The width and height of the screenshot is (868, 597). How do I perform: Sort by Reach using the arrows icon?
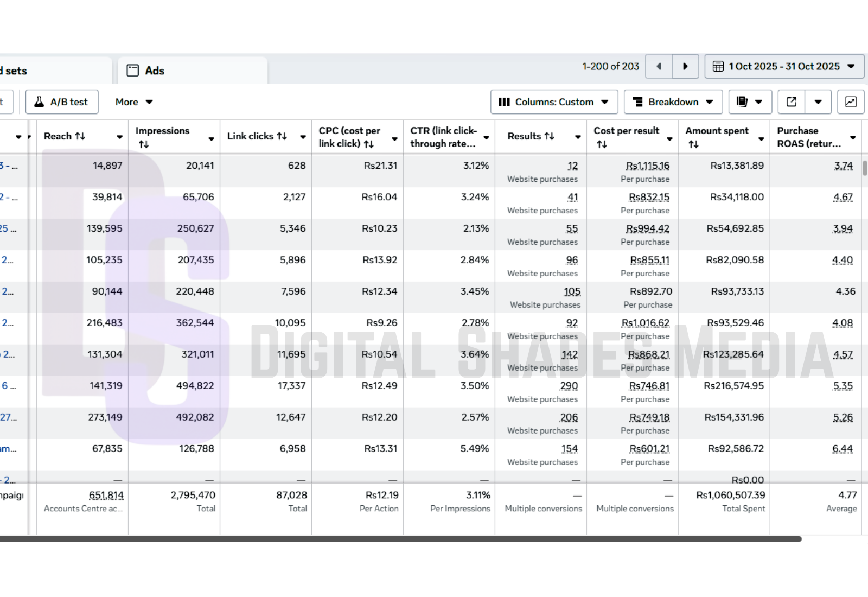[x=80, y=136]
